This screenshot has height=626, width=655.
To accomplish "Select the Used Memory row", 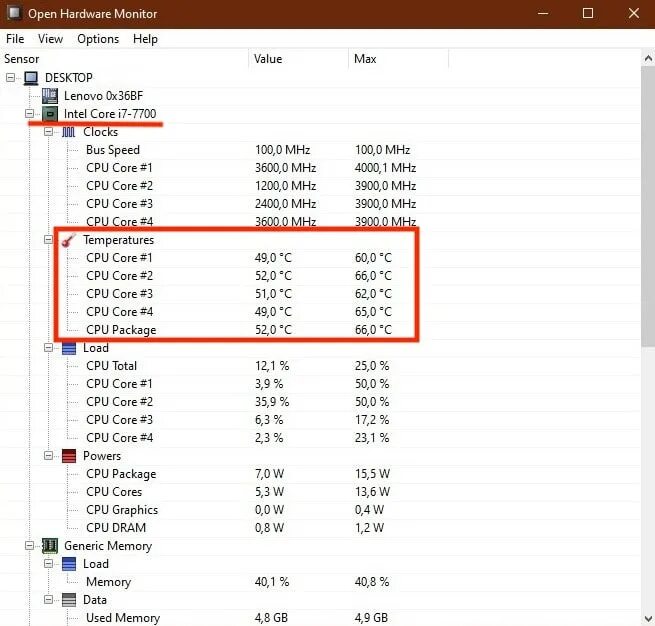I will click(320, 618).
